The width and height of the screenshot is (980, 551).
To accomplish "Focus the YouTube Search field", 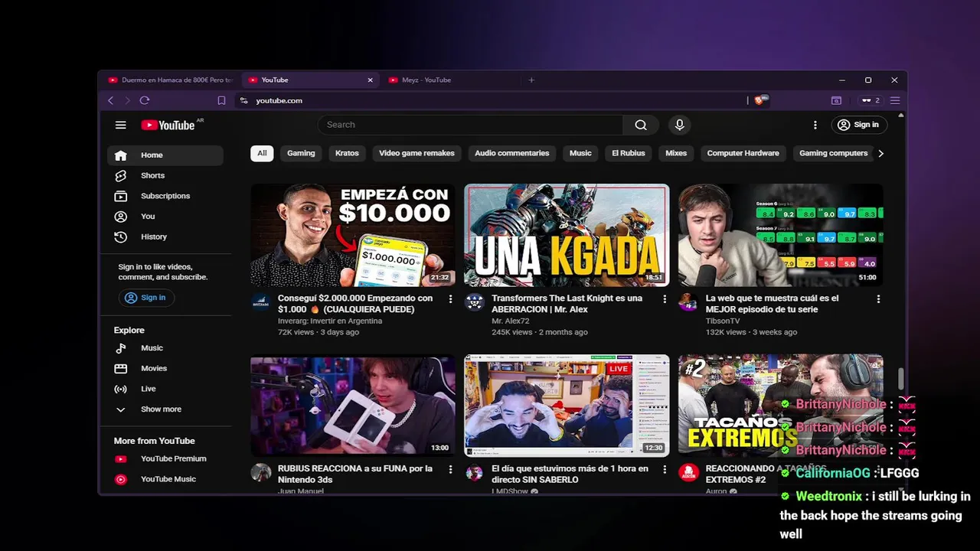I will point(471,125).
